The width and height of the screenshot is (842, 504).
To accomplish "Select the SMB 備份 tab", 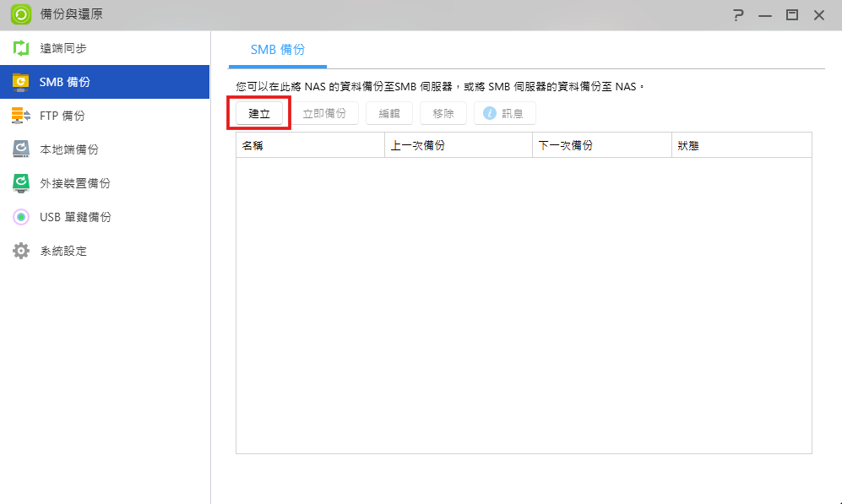I will (x=278, y=49).
